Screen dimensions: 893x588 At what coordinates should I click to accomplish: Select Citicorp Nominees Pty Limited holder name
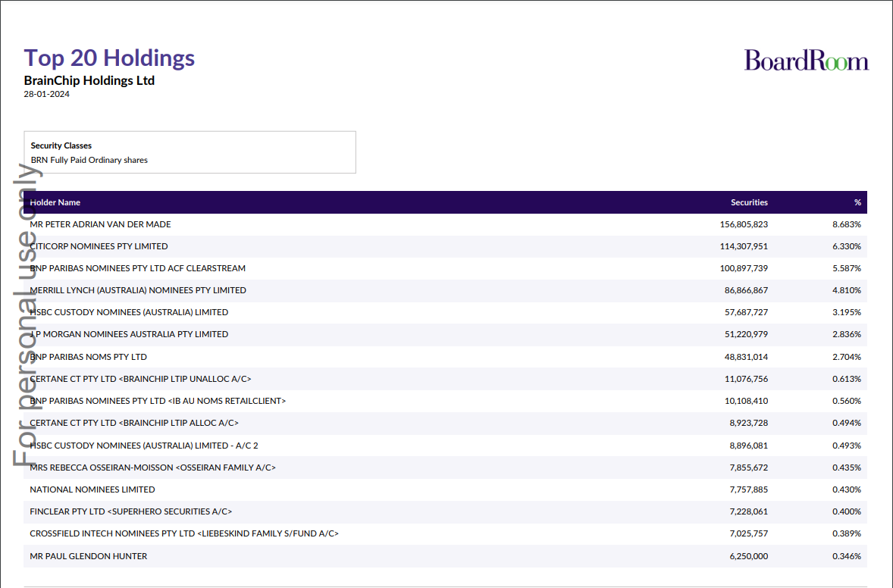point(99,246)
